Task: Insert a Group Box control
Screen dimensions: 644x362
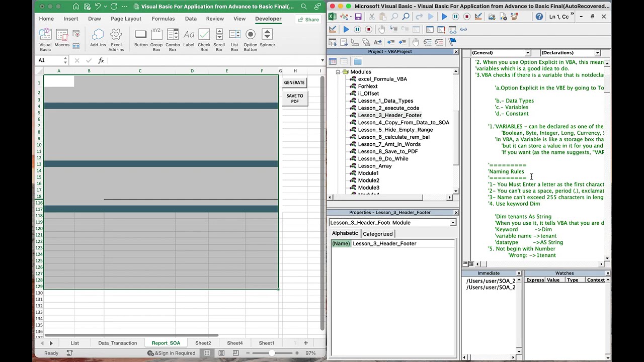Action: click(156, 40)
